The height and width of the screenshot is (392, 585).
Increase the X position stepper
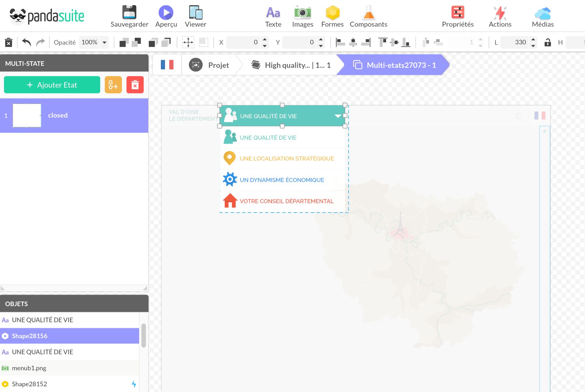pyautogui.click(x=264, y=39)
